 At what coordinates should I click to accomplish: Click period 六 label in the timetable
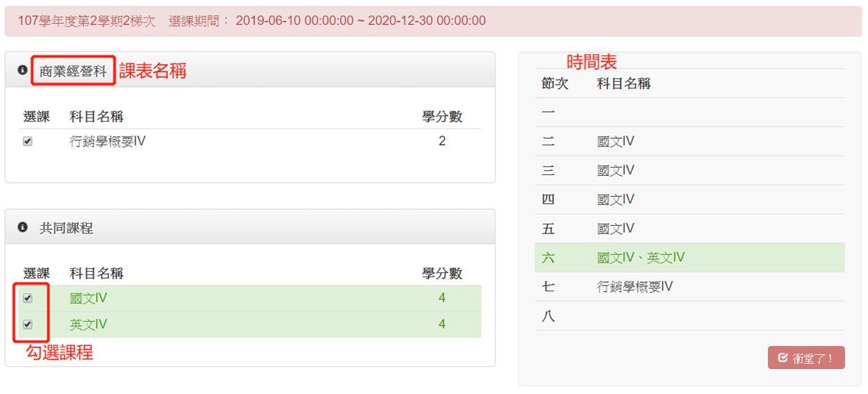(x=548, y=258)
